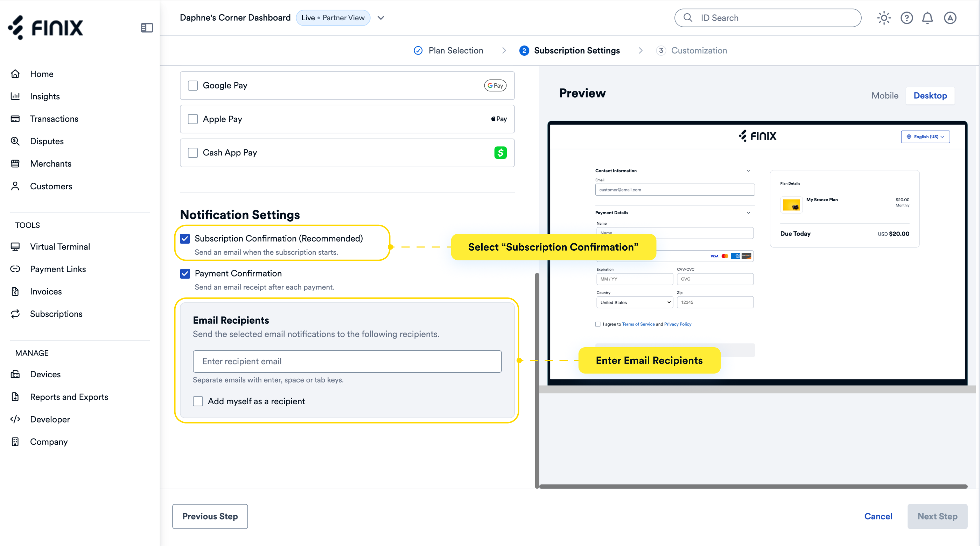Screen dimensions: 980x546
Task: Open the Home icon in the sidebar
Action: tap(15, 74)
